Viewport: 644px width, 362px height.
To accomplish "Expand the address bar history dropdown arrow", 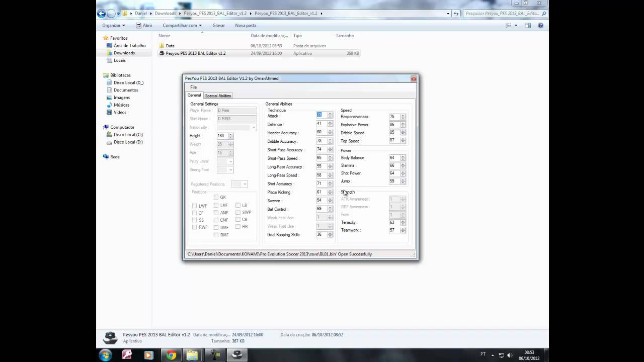I will click(x=448, y=14).
